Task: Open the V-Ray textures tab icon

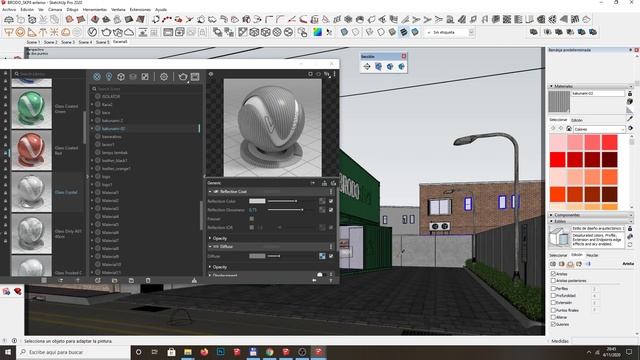Action: 145,76
